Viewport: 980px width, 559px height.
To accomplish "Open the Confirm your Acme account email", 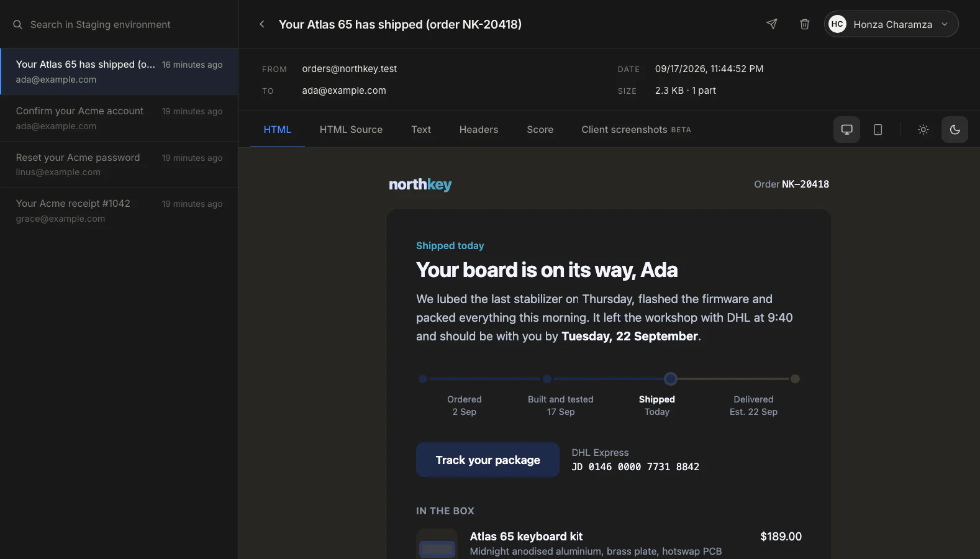I will tap(119, 118).
